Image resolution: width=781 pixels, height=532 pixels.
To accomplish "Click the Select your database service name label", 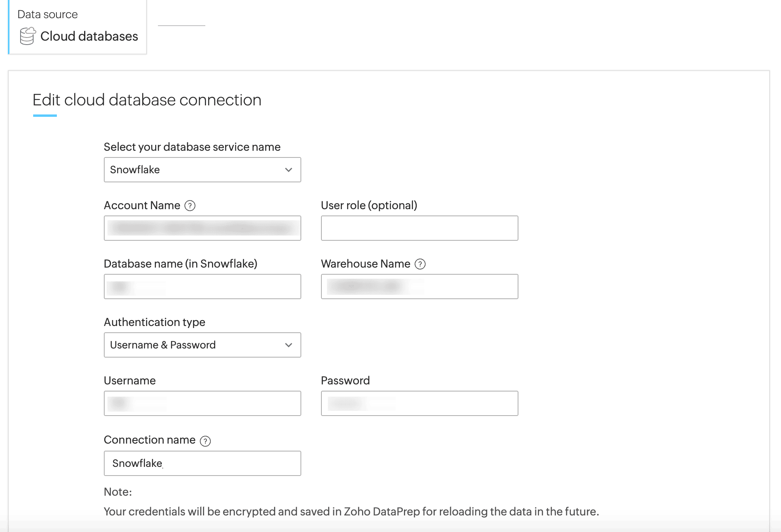I will (192, 147).
